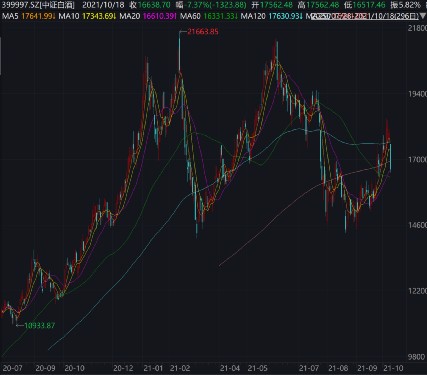Click the 20-09 date axis label
The width and height of the screenshot is (427, 375).
click(x=45, y=368)
